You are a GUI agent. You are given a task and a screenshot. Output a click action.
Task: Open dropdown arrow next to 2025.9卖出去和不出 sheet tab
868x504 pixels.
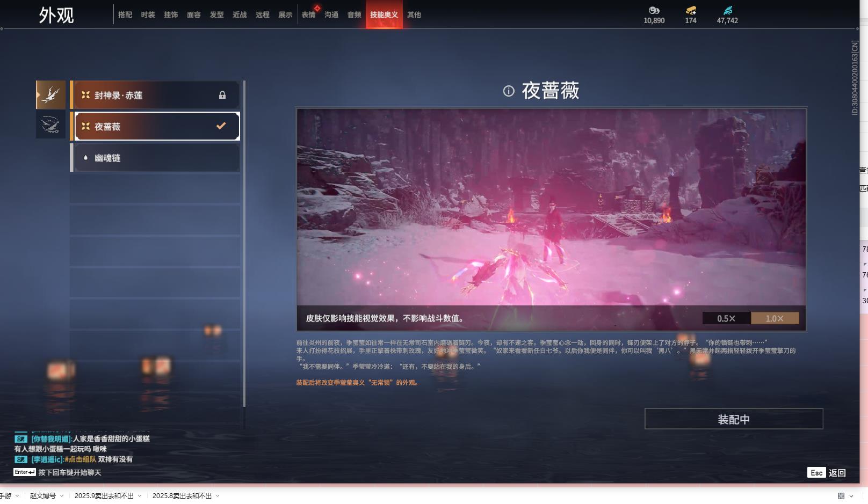[x=140, y=496]
